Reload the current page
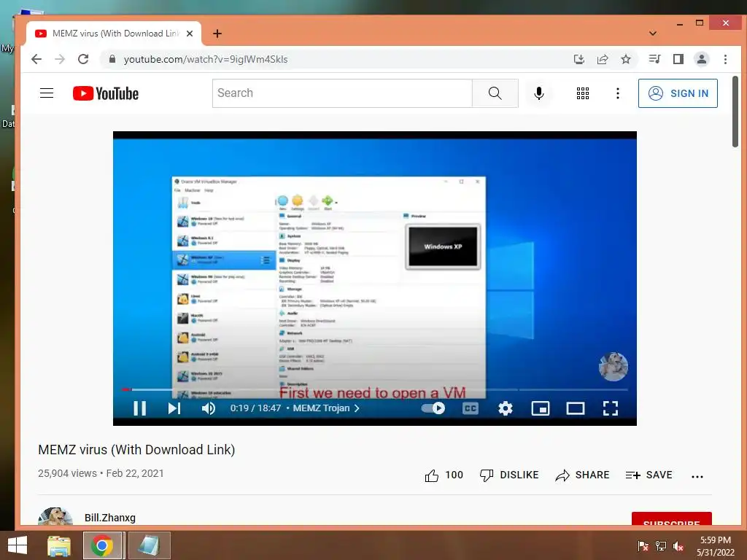This screenshot has height=560, width=747. [83, 59]
